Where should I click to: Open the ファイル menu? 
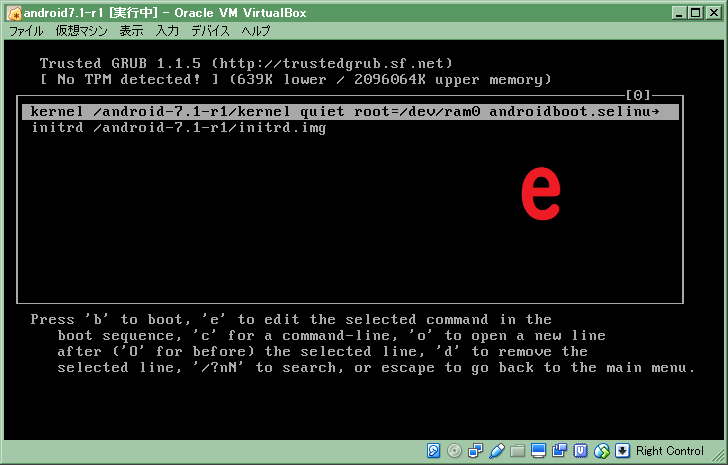click(x=26, y=31)
